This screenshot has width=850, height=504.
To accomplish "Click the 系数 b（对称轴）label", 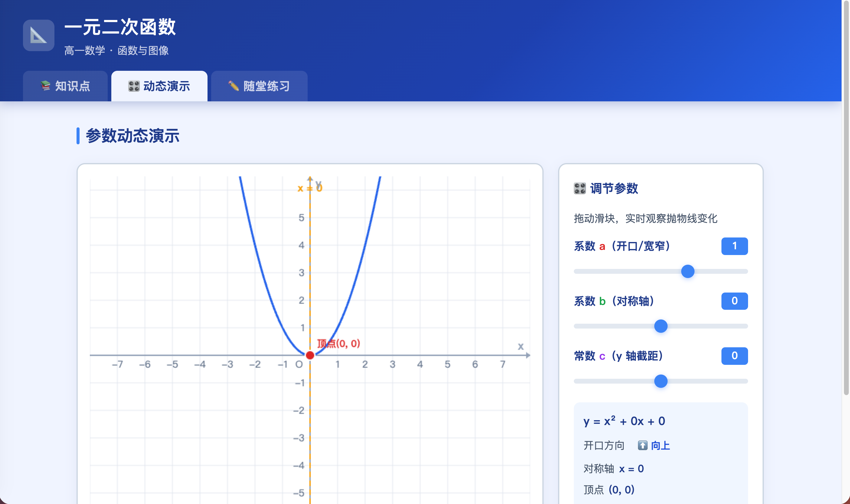I will pyautogui.click(x=614, y=301).
